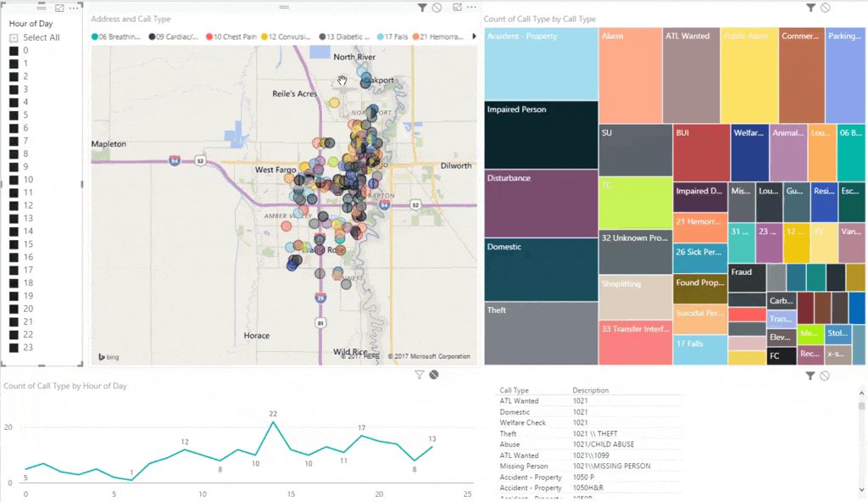Check hour 14 in the Hour of Day slicer
The image size is (868, 502).
pos(14,231)
